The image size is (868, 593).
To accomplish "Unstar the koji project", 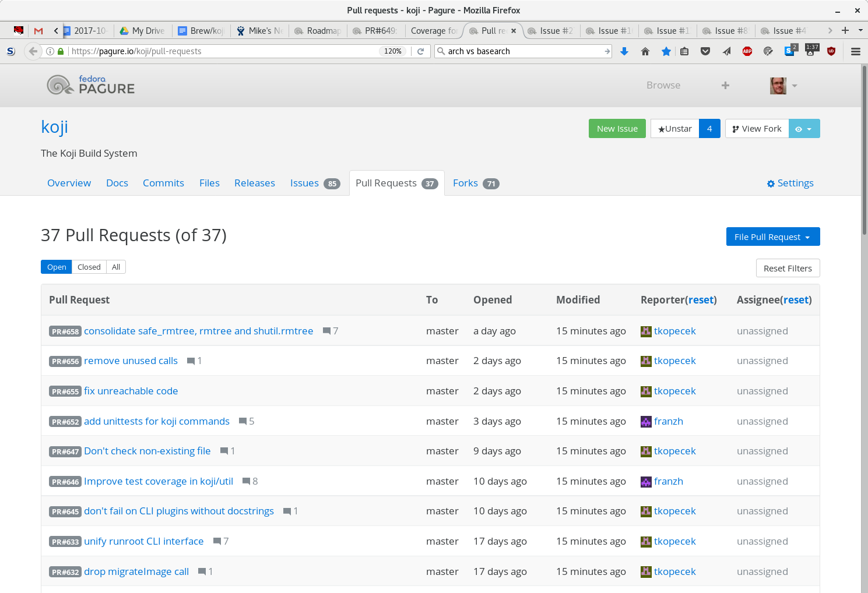I will [x=675, y=129].
